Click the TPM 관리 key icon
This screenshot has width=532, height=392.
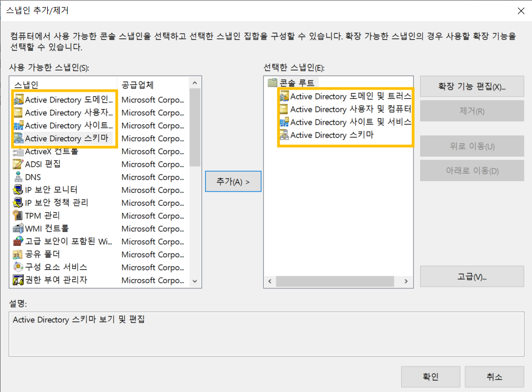click(x=18, y=216)
